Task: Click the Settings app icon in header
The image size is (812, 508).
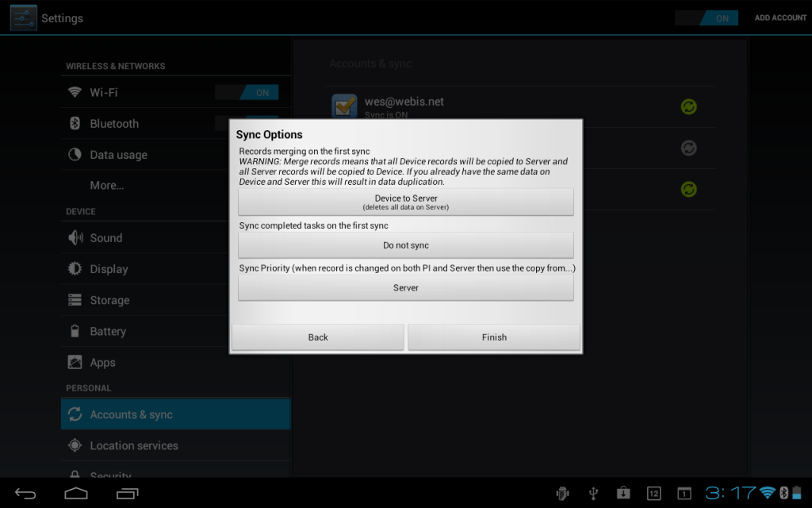Action: pos(23,17)
